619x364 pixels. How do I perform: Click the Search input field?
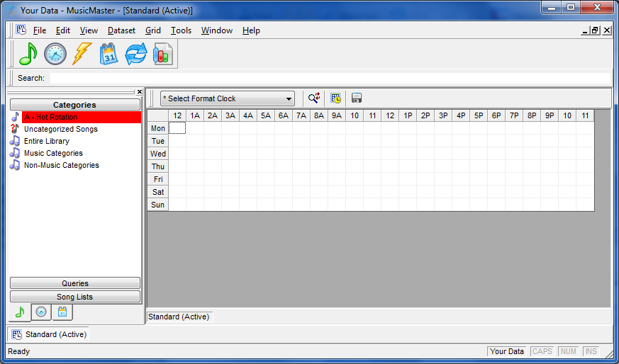[x=330, y=78]
